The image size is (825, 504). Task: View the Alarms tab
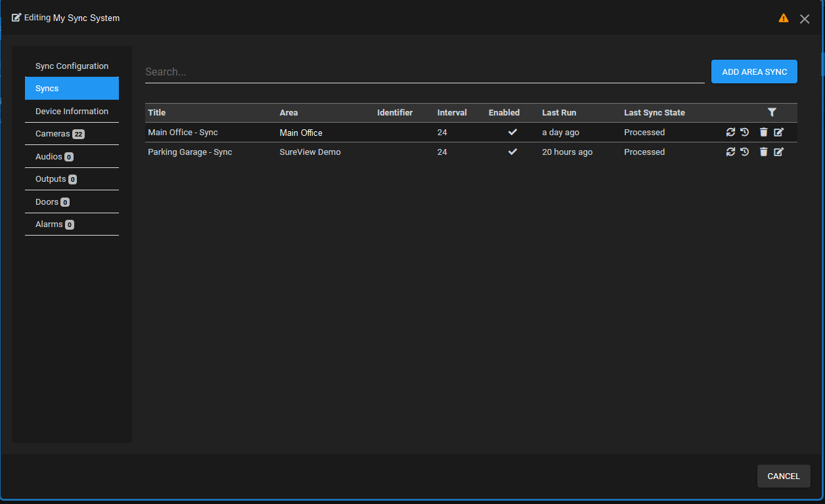point(72,224)
